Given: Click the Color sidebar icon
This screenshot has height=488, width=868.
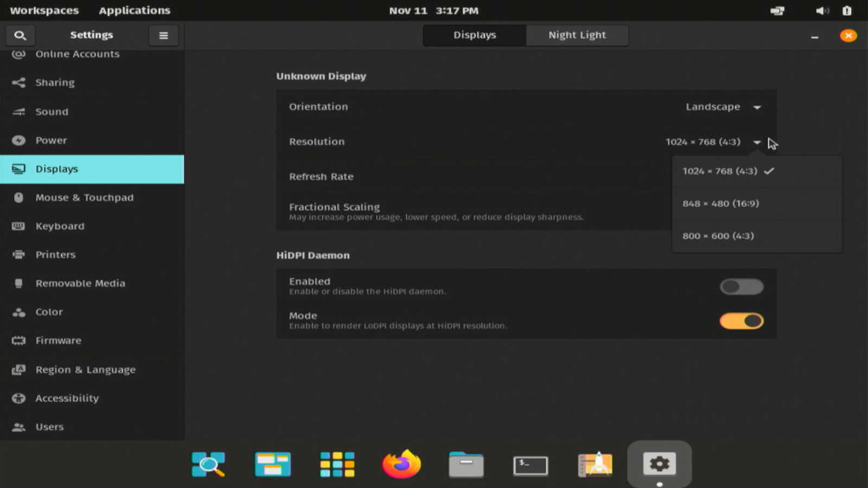Looking at the screenshot, I should tap(18, 312).
